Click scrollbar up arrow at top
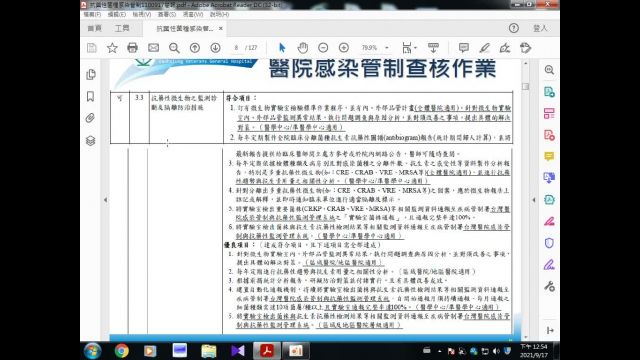 525,63
